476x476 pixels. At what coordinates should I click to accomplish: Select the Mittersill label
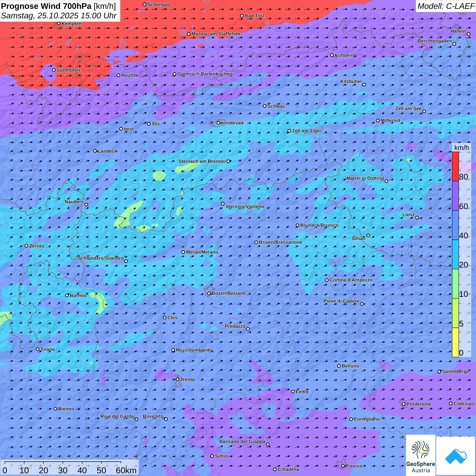391,120
